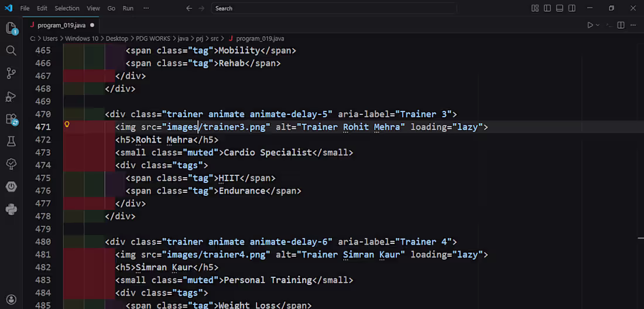This screenshot has width=644, height=309.
Task: Expand the hidden menu items ellipsis
Action: click(146, 8)
